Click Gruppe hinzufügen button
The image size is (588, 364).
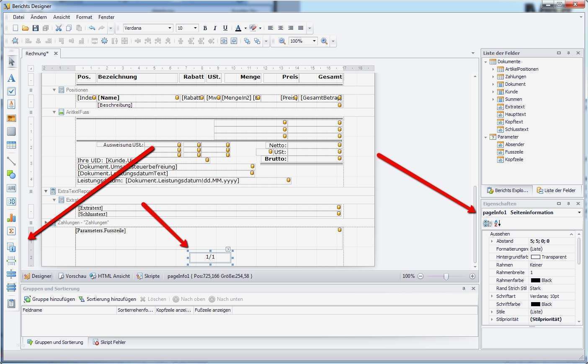pos(50,299)
